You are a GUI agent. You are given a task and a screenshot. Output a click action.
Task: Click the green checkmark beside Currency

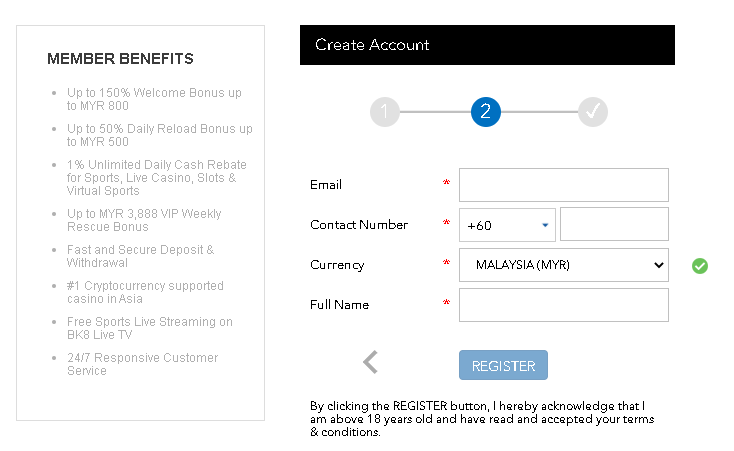point(699,266)
